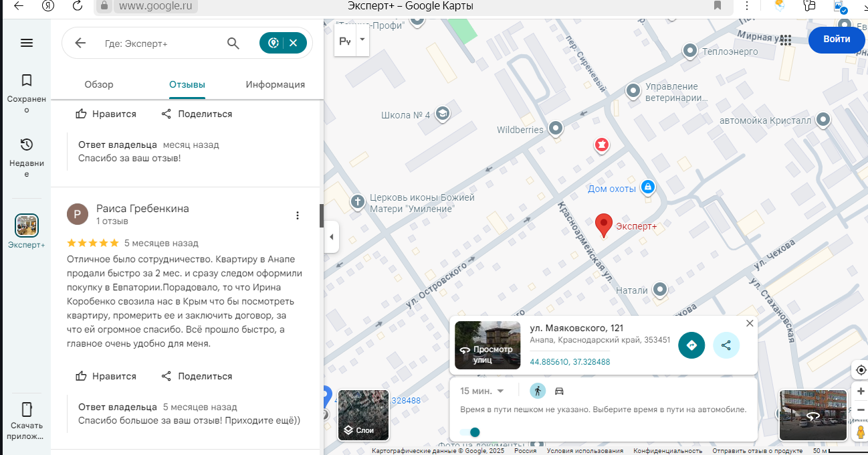Switch to the Информация tab
The image size is (868, 455).
pos(275,84)
